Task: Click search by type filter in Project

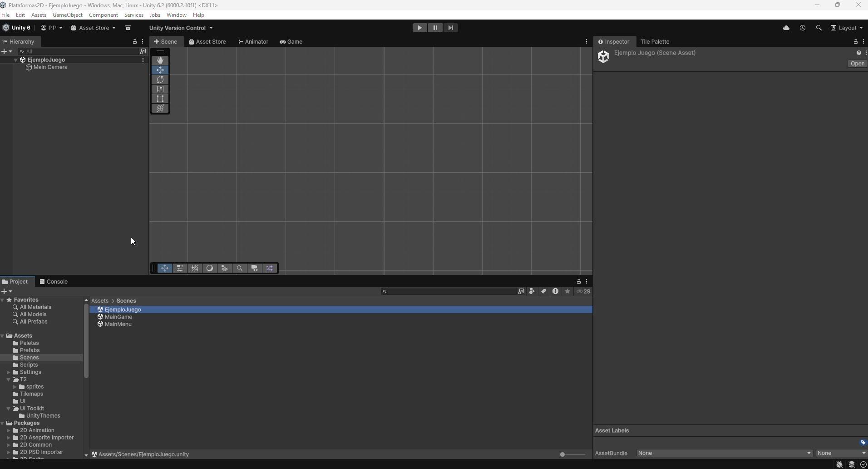Action: [532, 291]
